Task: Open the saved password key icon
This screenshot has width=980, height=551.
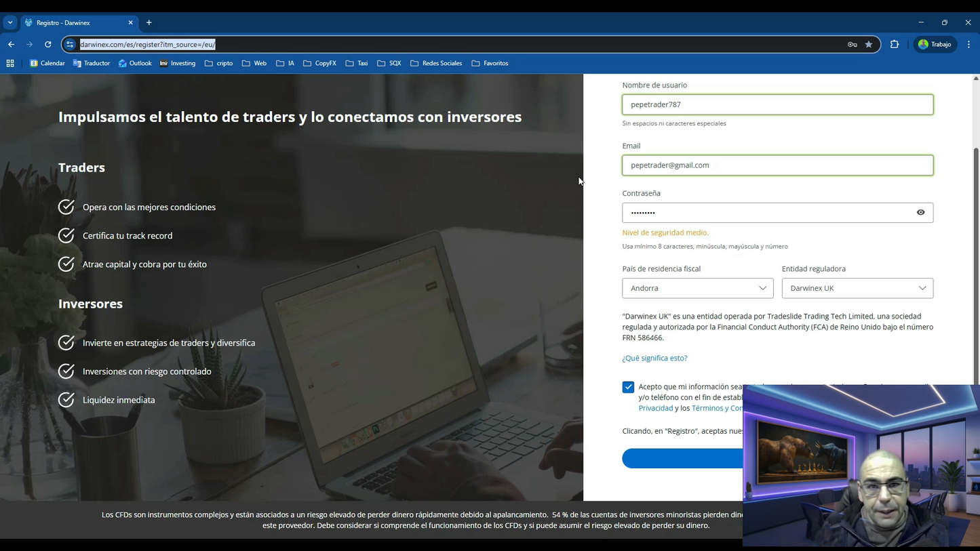Action: click(x=852, y=44)
